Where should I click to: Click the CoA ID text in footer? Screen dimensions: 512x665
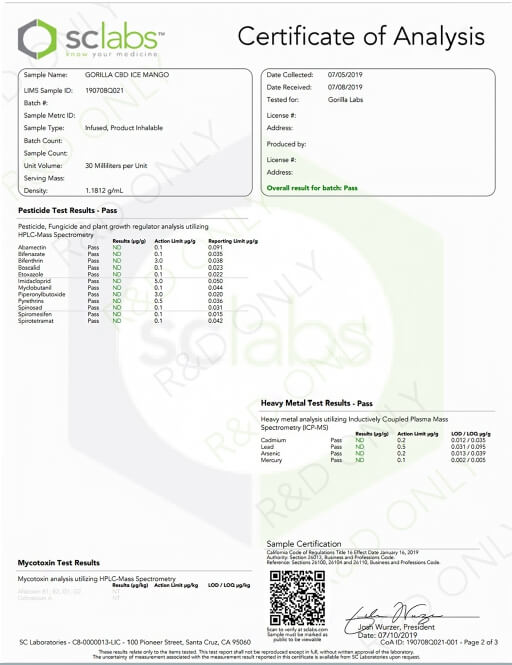(439, 642)
